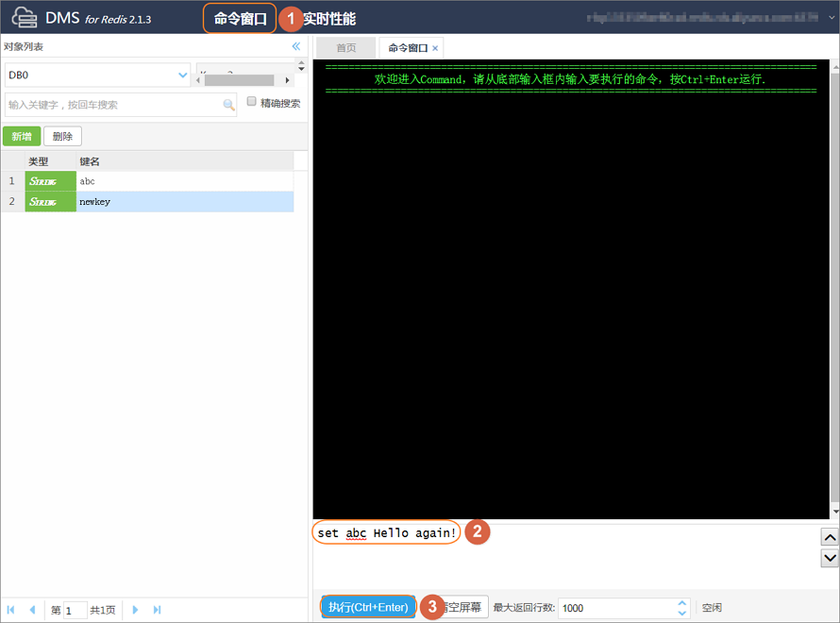Click the 清空屏幕 button
840x623 pixels.
coord(464,607)
